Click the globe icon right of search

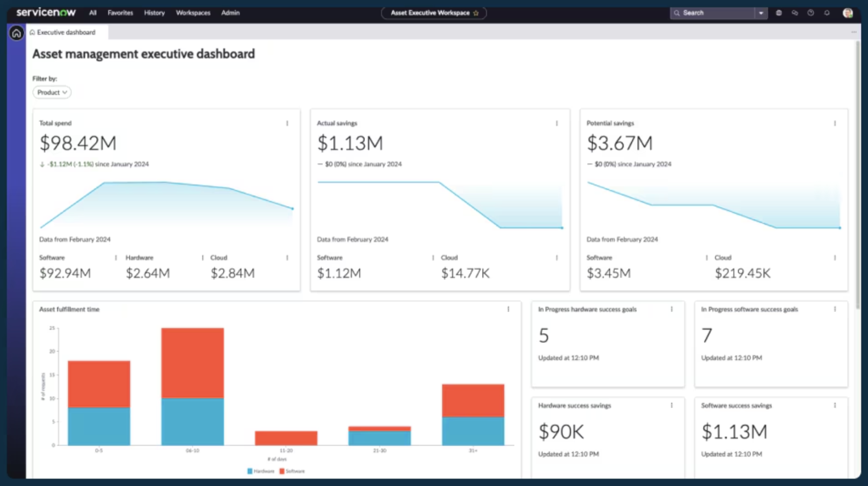[779, 13]
